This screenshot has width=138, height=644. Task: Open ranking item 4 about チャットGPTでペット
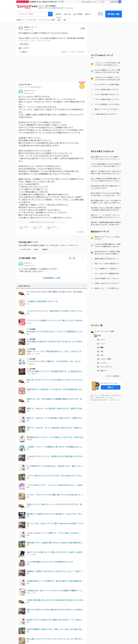[107, 84]
